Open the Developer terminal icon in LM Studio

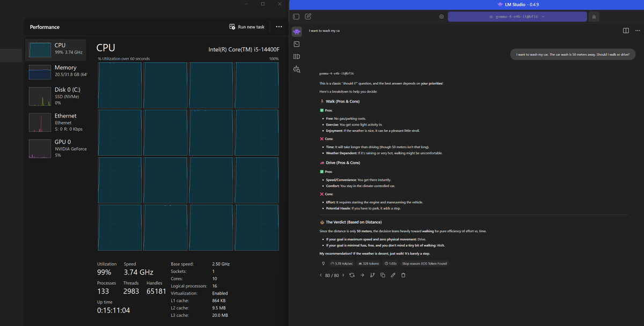297,44
